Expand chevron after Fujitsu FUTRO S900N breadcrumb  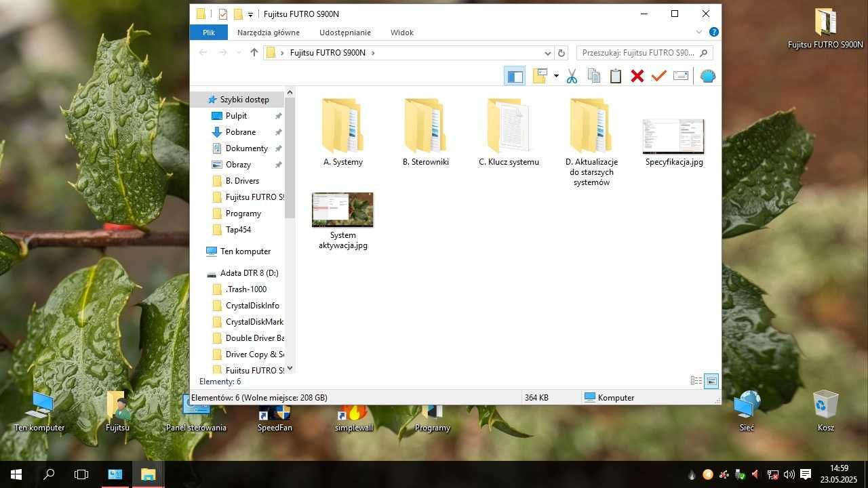pyautogui.click(x=373, y=52)
